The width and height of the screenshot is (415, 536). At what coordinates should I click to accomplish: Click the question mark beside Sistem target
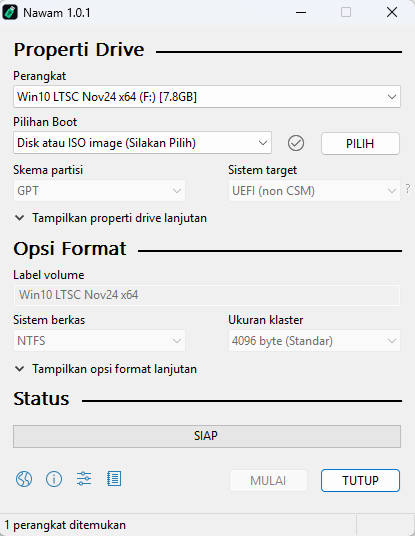[408, 188]
